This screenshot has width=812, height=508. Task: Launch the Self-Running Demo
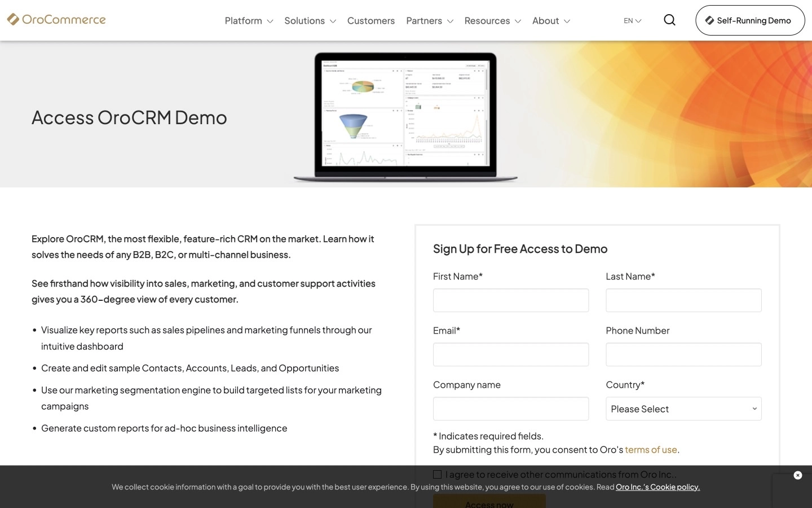tap(750, 20)
